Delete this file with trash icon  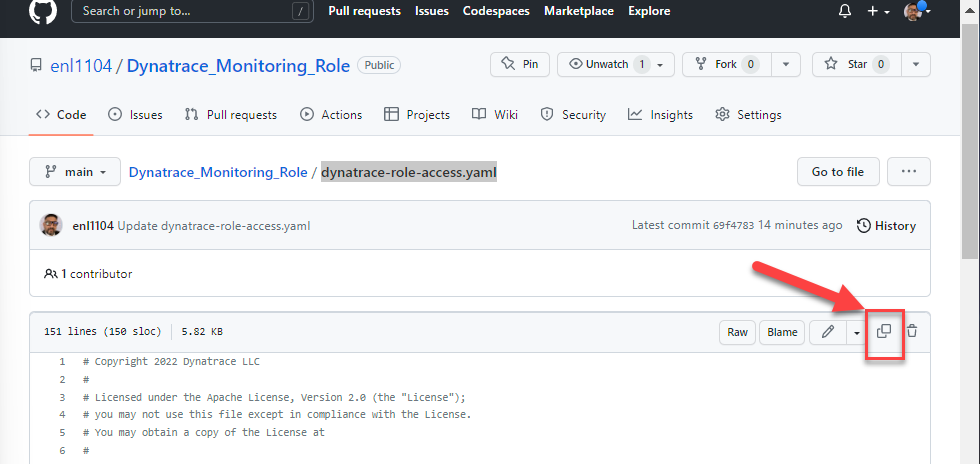click(x=912, y=332)
